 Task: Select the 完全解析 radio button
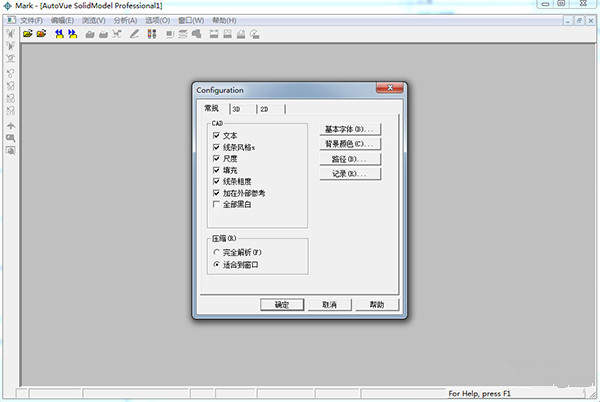(217, 252)
